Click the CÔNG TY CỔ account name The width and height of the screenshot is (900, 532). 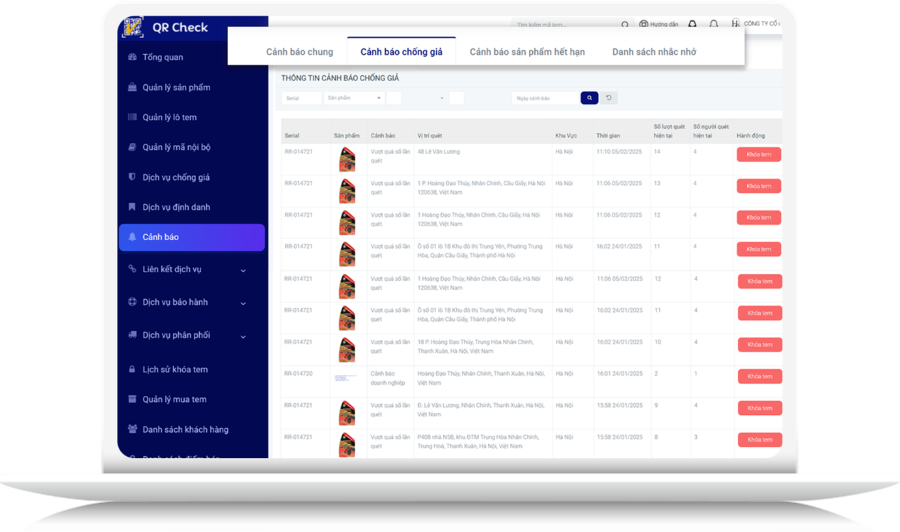(x=762, y=24)
